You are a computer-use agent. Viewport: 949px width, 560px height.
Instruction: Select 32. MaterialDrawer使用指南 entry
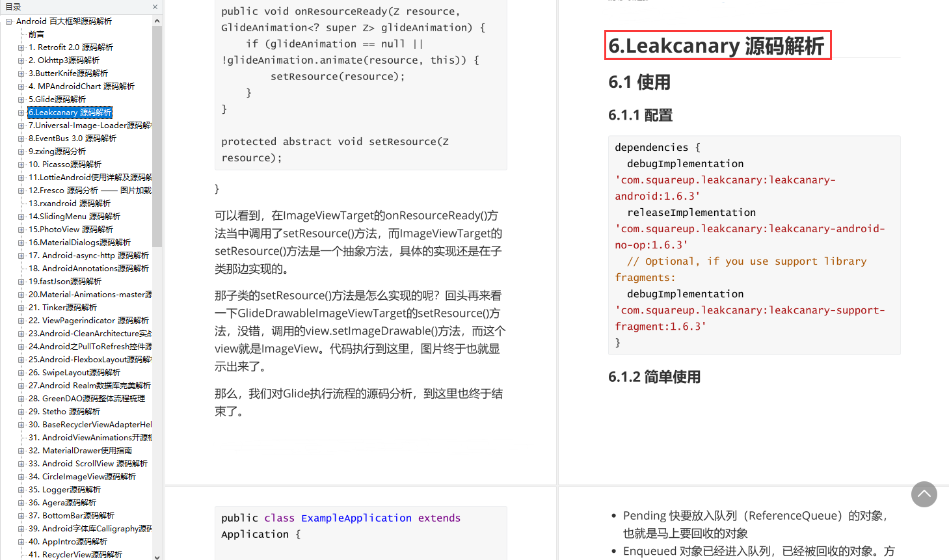tap(80, 451)
